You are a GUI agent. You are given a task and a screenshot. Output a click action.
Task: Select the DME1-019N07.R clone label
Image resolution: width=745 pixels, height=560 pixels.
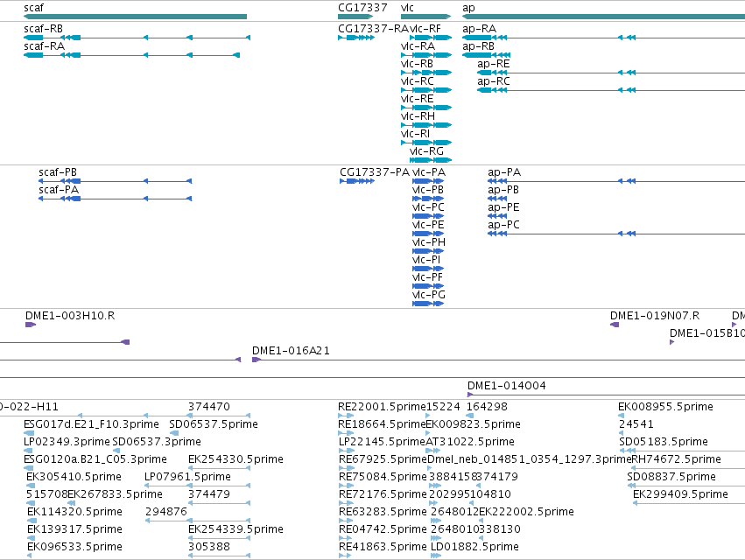[x=655, y=316]
